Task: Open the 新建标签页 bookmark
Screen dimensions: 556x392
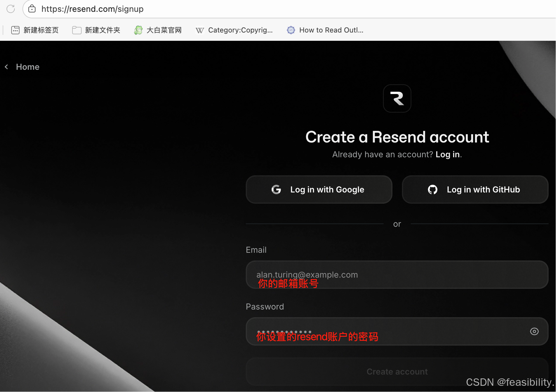Action: pos(35,30)
